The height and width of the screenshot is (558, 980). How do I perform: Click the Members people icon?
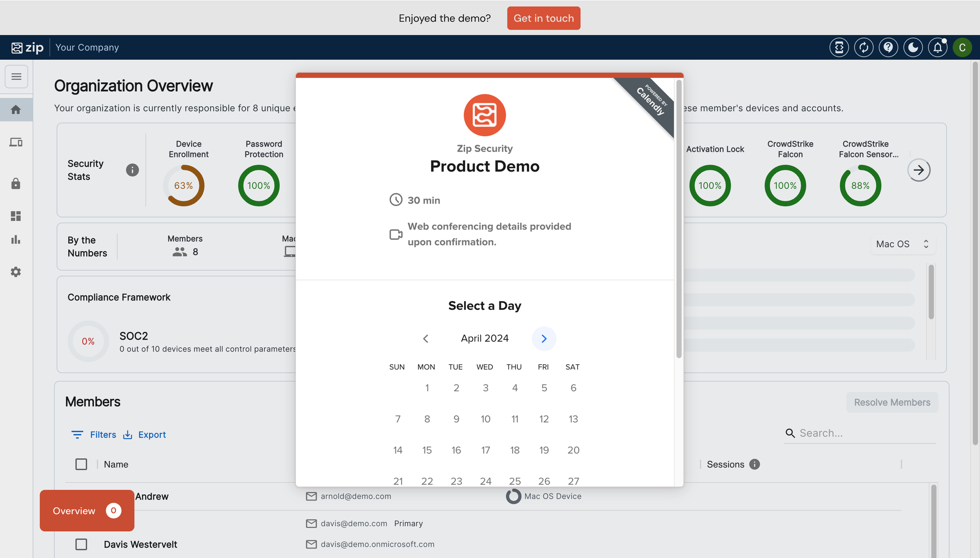coord(180,252)
